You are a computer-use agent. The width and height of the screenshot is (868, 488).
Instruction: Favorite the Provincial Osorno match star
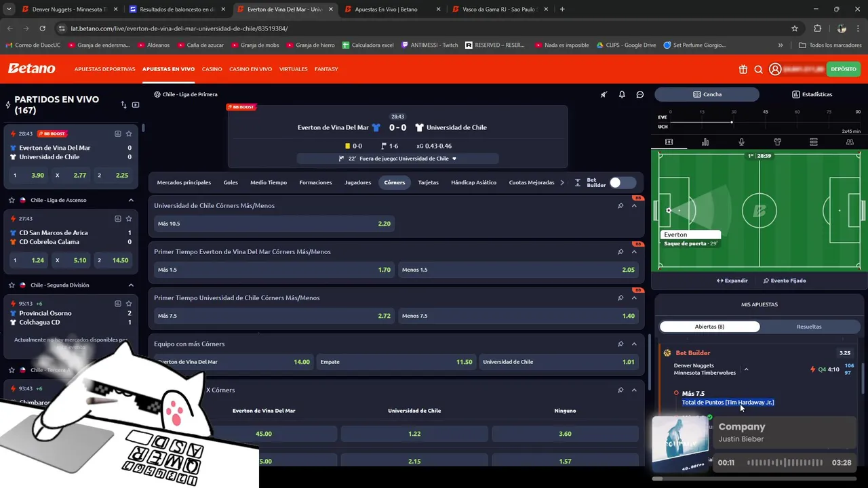129,303
